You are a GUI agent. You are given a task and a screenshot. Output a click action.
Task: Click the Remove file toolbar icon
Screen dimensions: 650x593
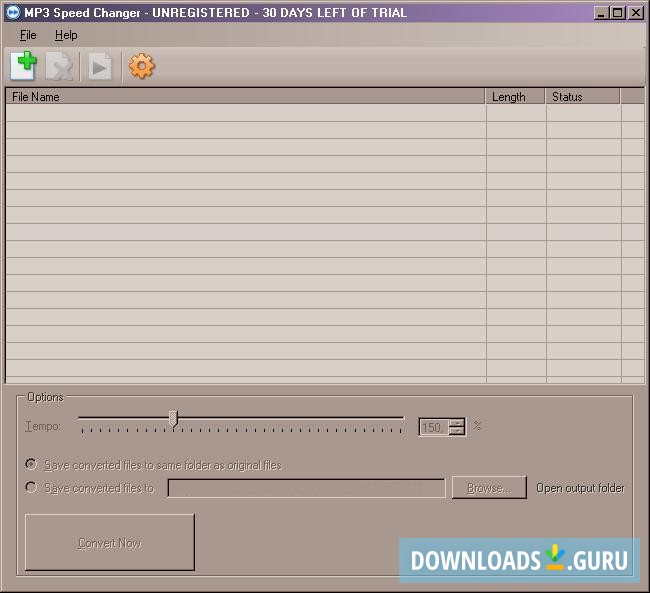[59, 66]
